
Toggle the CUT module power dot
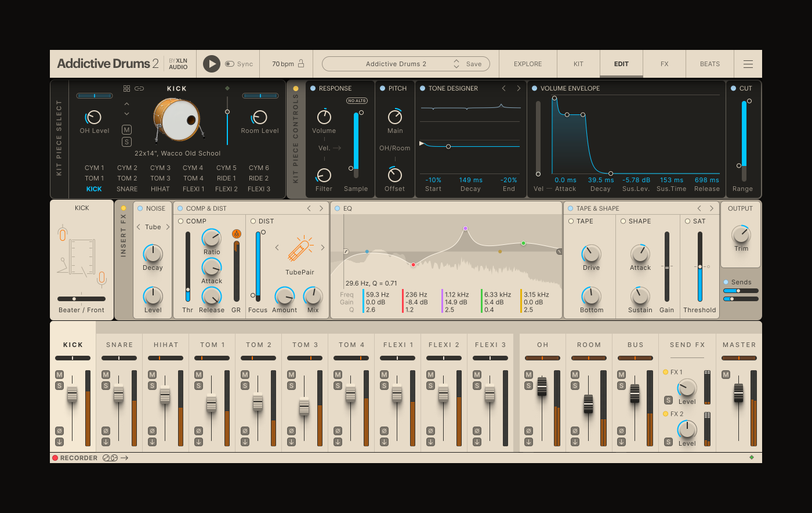[x=734, y=88]
